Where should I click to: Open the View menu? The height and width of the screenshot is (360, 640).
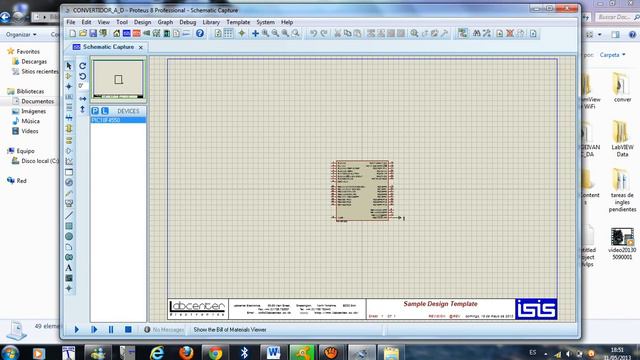pos(103,22)
